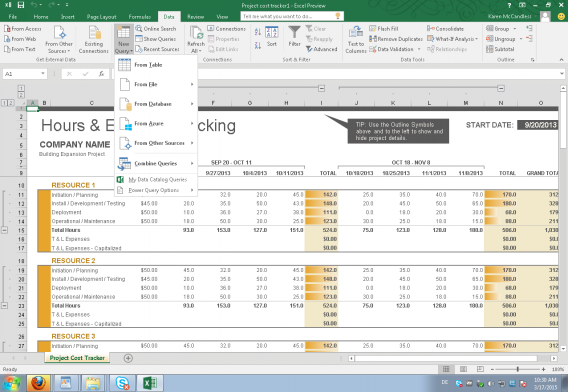Click Consolidate
Image resolution: width=568 pixels, height=392 pixels.
tap(445, 29)
